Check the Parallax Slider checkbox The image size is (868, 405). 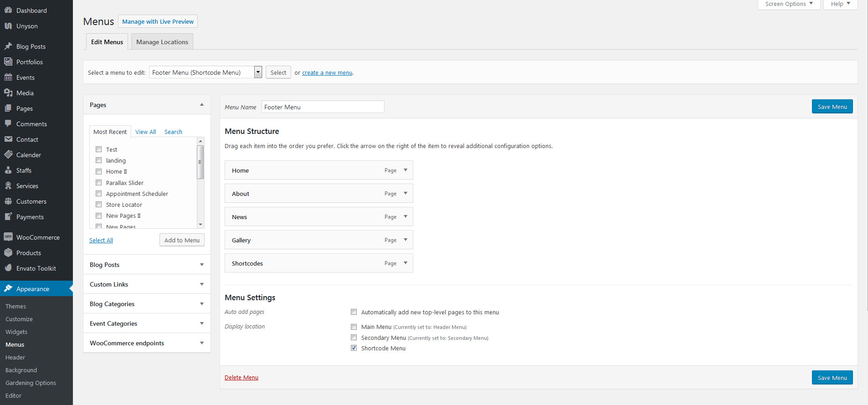coord(98,182)
